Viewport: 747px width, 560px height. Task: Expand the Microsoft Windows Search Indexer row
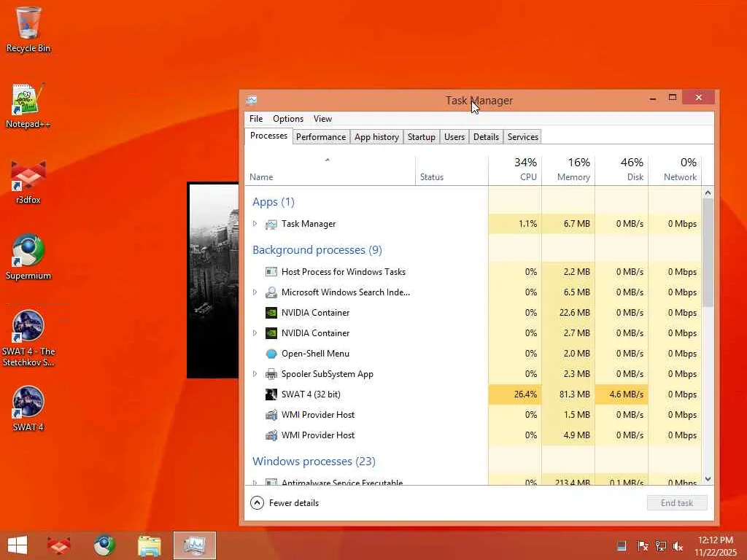click(255, 292)
